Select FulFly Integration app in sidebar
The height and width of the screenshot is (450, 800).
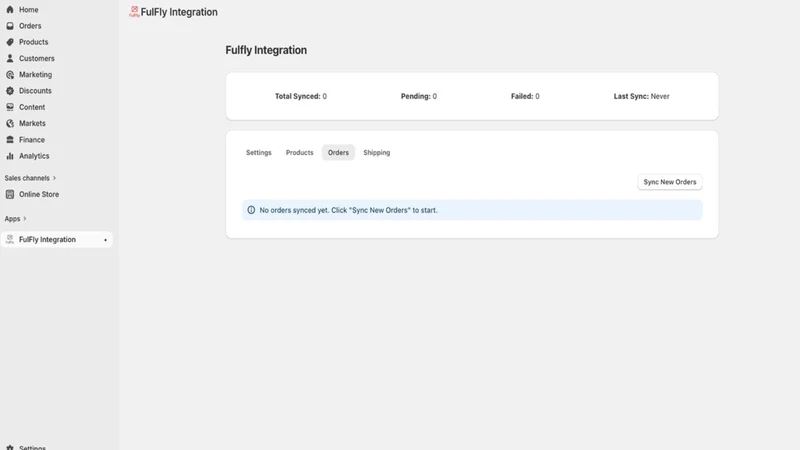pos(56,240)
